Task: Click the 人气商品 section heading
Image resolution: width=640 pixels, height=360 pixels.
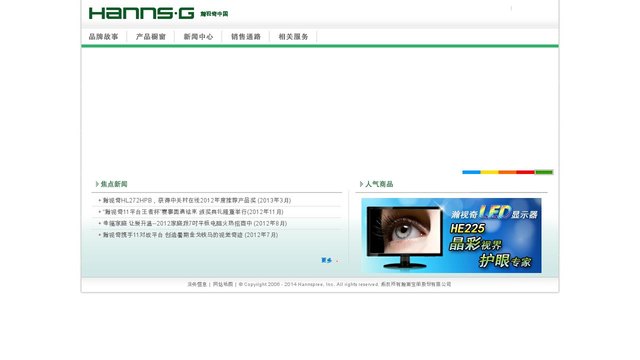Action: click(x=379, y=184)
